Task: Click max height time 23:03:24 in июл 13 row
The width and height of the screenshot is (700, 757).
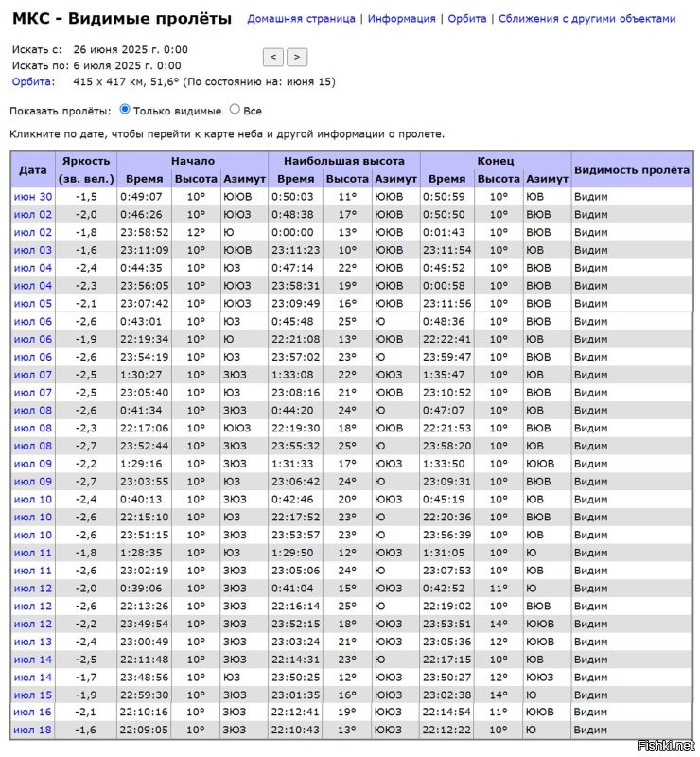Action: coord(296,643)
